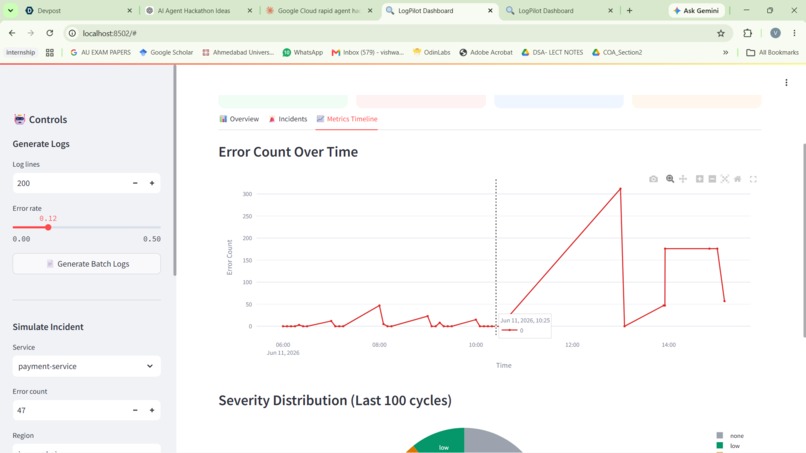
Task: Close the AI Agent Hackathon Ideas tab
Action: 250,10
